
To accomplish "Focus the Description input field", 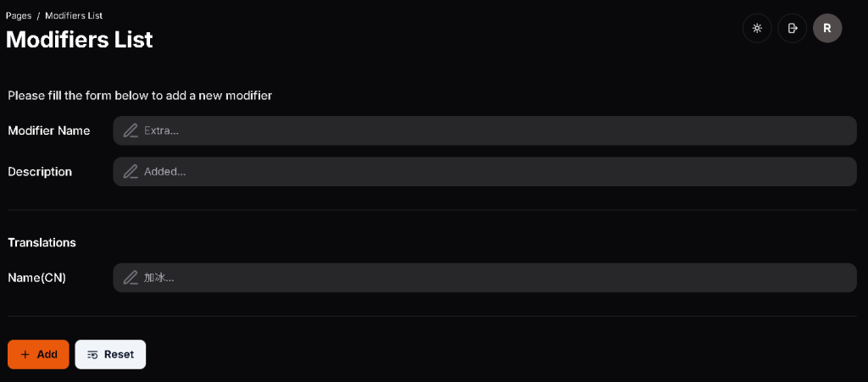I will 492,171.
